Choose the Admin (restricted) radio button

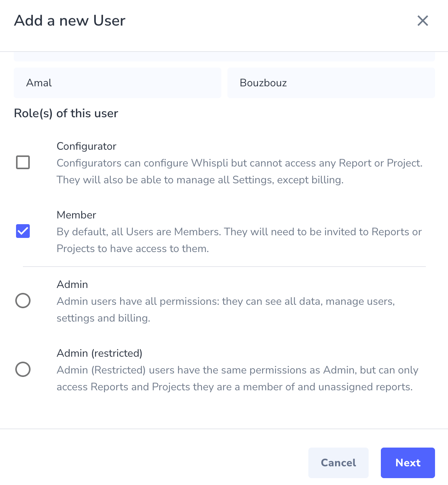tap(23, 369)
